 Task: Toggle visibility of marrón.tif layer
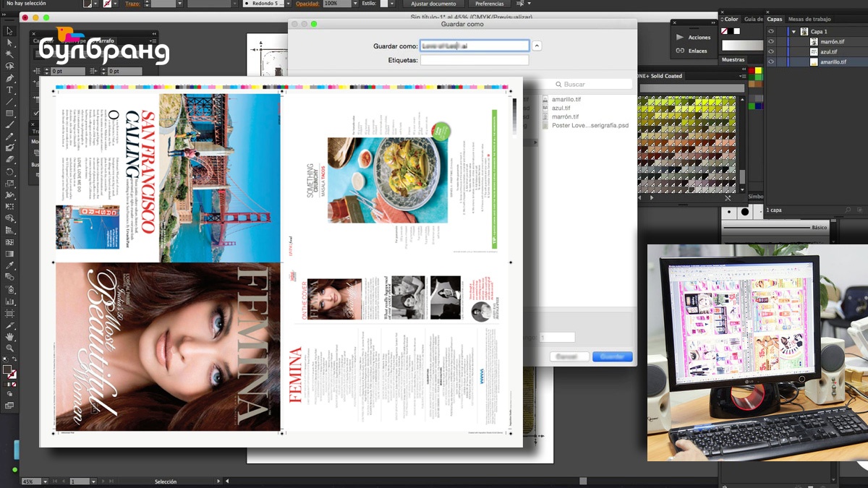(x=771, y=42)
